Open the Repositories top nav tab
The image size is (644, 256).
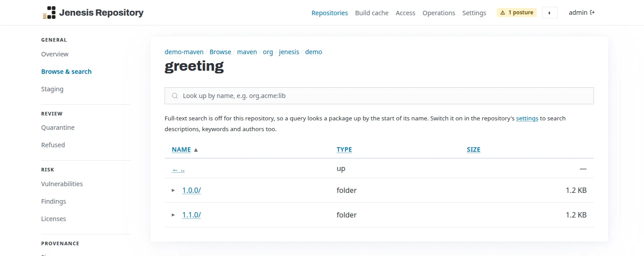tap(330, 13)
